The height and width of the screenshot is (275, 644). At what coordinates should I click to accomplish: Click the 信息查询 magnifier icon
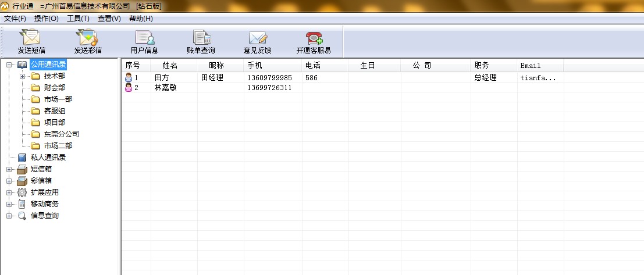(22, 216)
